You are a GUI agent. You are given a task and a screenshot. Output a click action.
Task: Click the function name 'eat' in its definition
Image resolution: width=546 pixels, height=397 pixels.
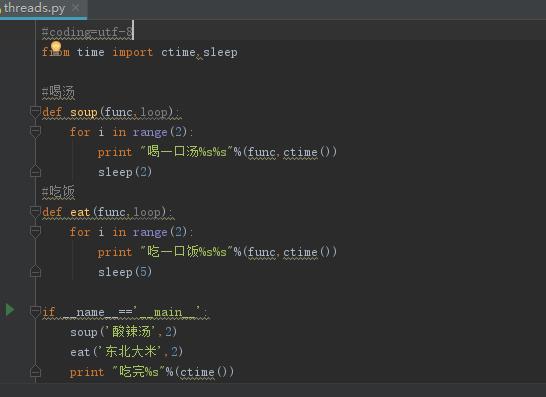pos(80,212)
